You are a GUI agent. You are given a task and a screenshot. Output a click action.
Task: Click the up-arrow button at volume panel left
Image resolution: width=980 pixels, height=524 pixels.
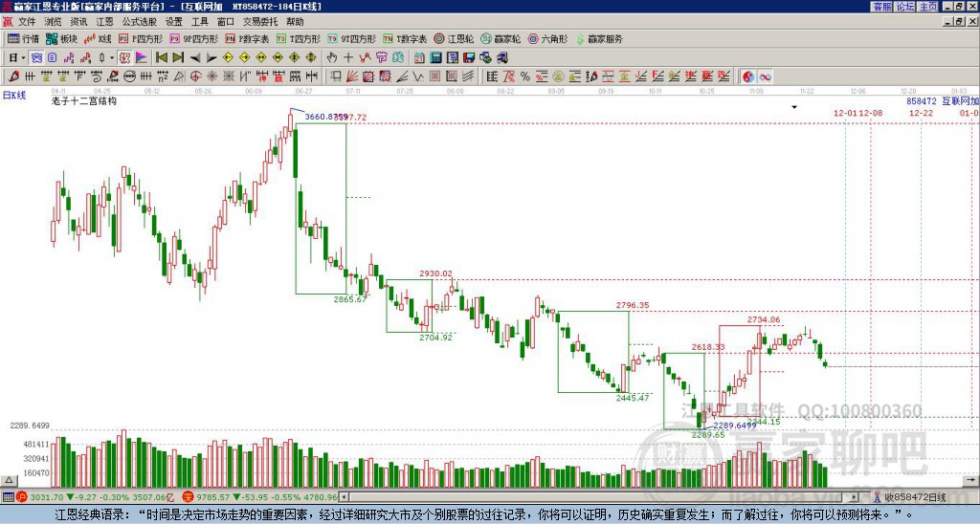[x=10, y=480]
